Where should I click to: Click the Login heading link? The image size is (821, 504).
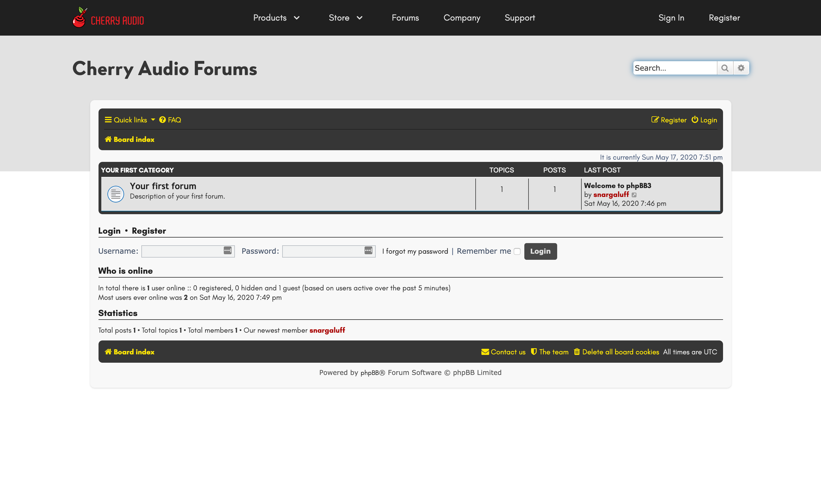point(109,231)
